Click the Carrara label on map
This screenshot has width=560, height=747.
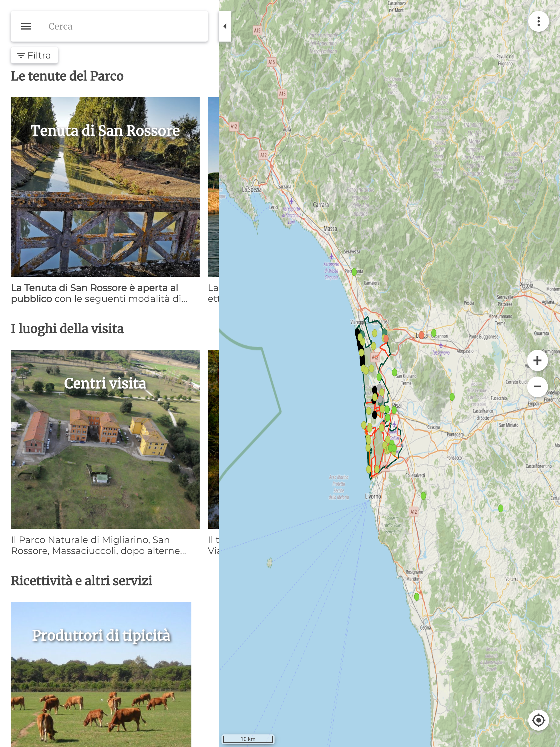pos(320,205)
